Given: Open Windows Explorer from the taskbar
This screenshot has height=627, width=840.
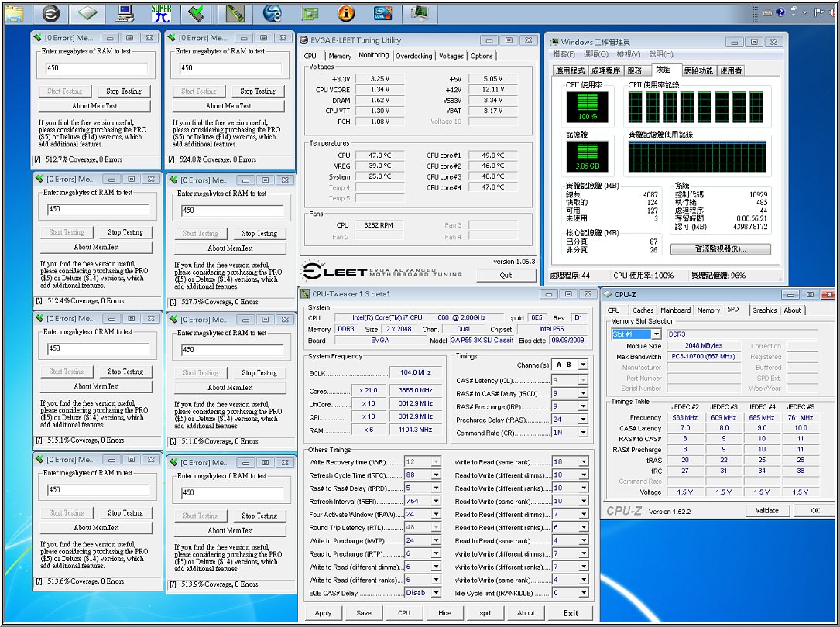Looking at the screenshot, I should click(14, 14).
